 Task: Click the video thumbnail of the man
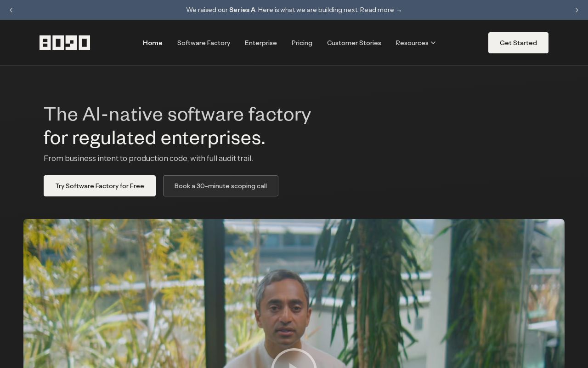pos(294,293)
